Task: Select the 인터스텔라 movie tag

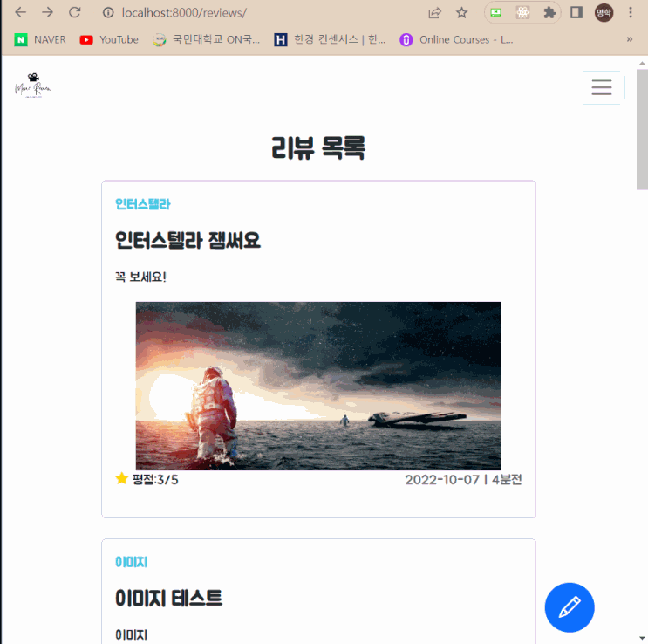Action: tap(142, 204)
